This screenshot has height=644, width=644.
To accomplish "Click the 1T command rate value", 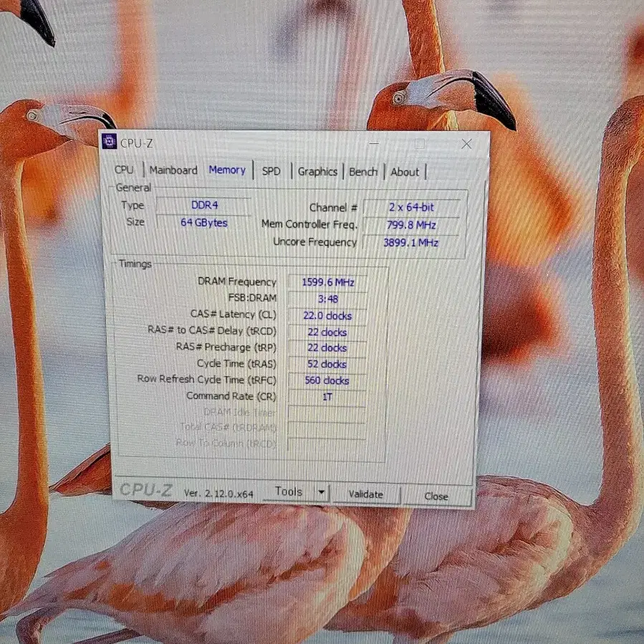I will 327,397.
